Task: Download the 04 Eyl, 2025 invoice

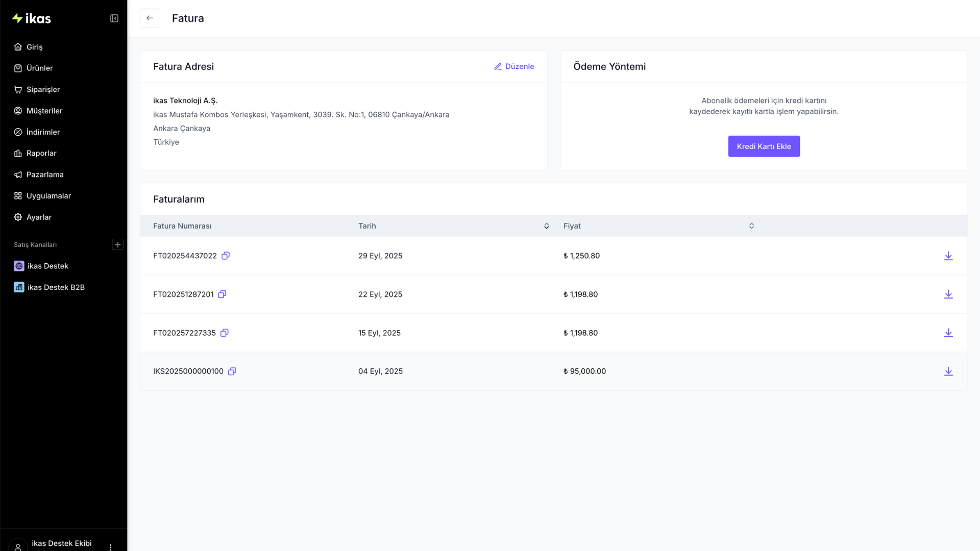Action: (948, 371)
